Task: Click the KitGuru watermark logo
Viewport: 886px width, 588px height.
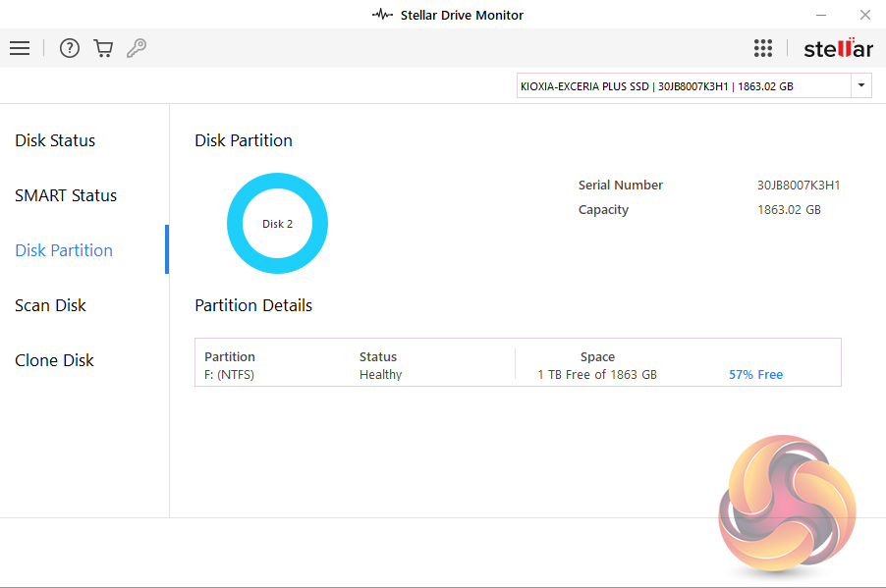Action: (x=787, y=502)
